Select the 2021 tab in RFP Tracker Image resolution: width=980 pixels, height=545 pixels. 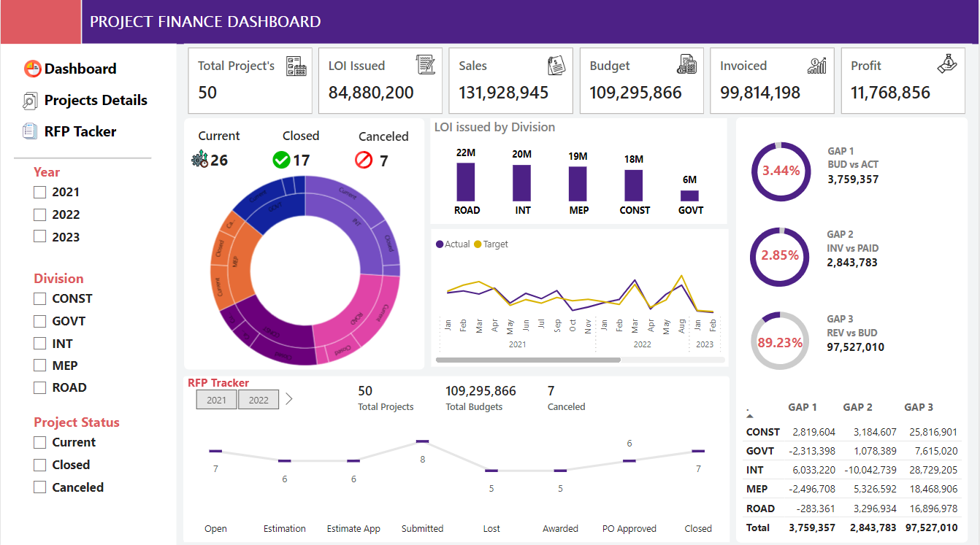tap(216, 399)
